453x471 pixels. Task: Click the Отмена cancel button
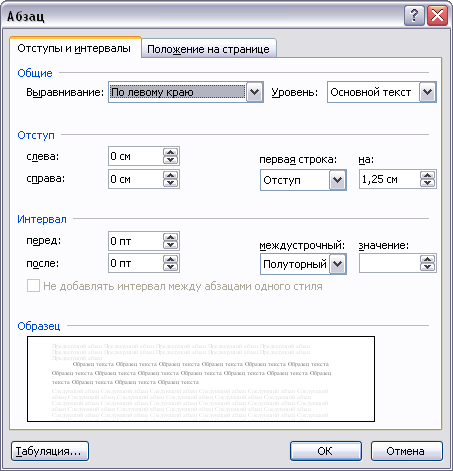pos(407,451)
